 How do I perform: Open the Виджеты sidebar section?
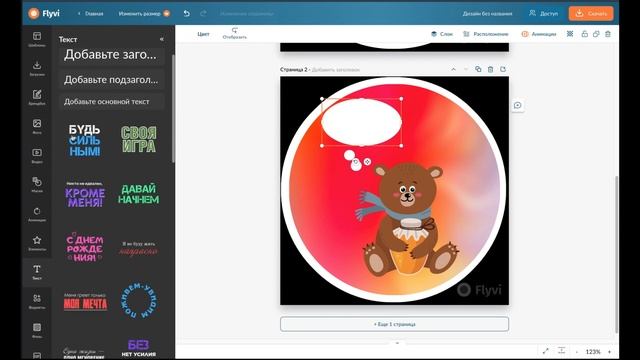point(37,301)
